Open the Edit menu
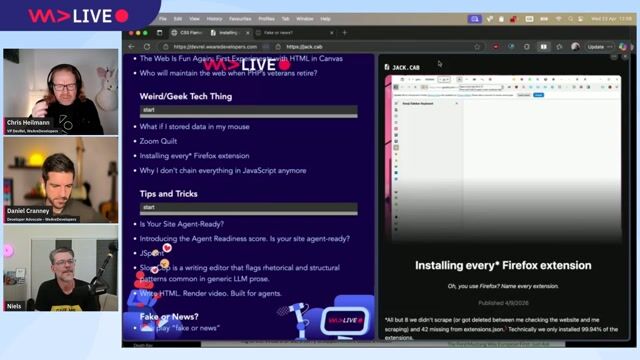 [178, 19]
